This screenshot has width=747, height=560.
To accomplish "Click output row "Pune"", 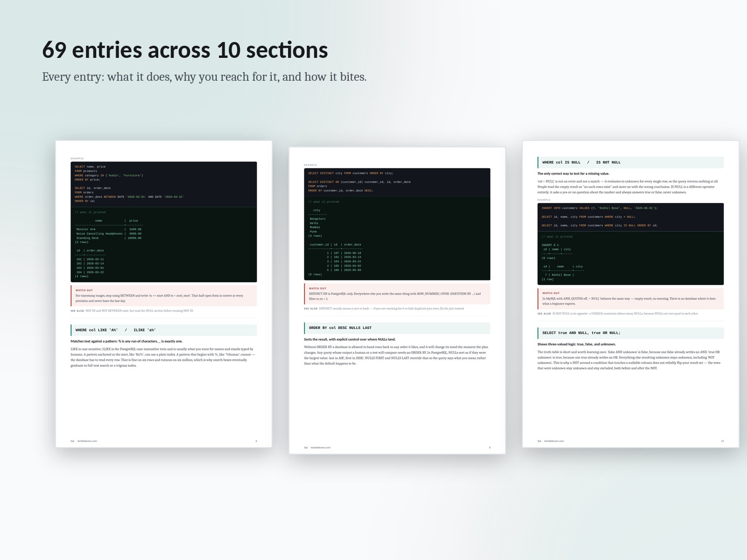I will tap(313, 231).
